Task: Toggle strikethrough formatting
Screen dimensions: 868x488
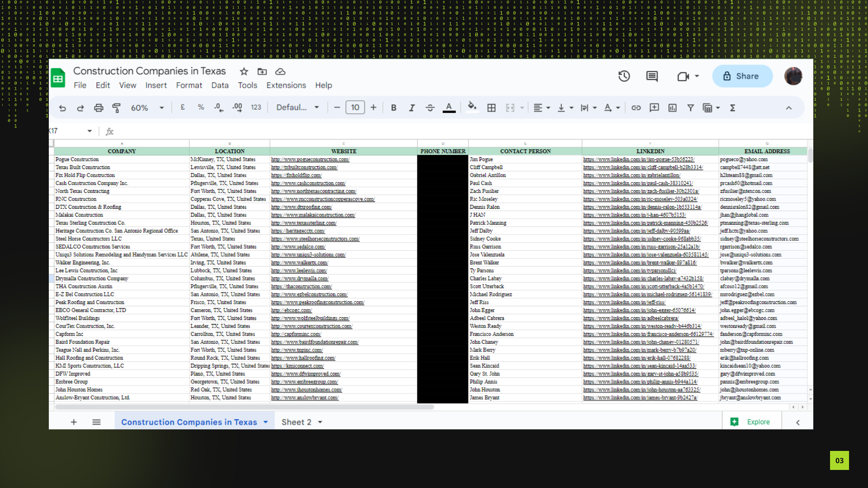Action: 430,108
